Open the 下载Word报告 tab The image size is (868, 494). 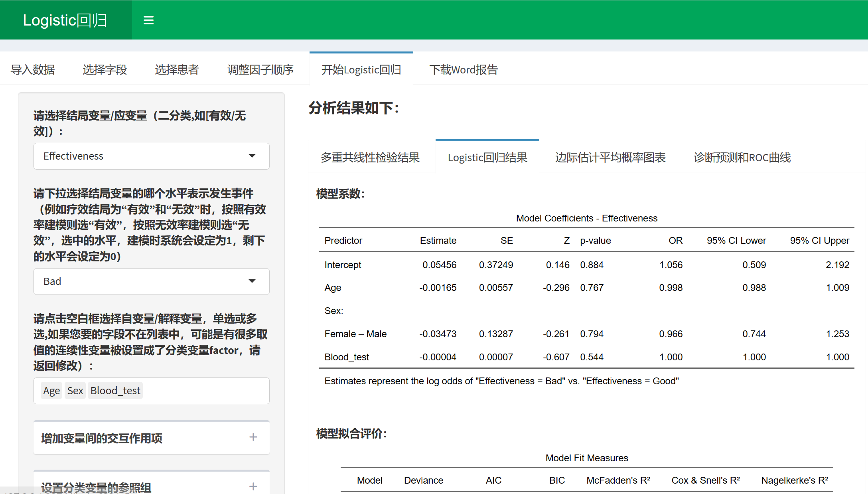click(x=463, y=70)
